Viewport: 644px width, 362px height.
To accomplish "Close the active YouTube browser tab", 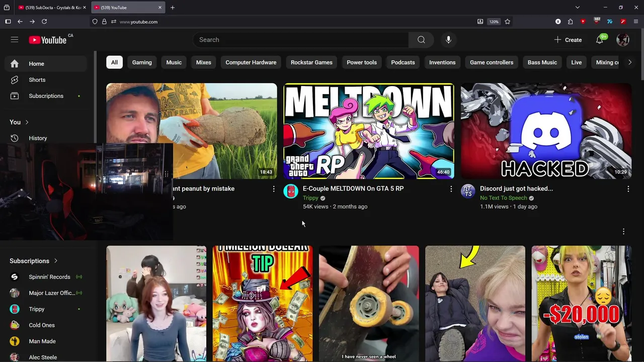I will tap(160, 8).
